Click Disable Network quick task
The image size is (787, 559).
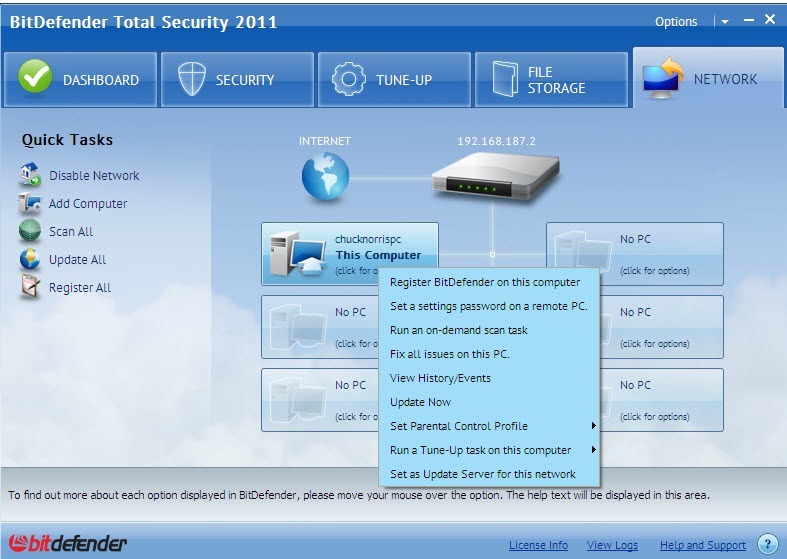(x=94, y=176)
